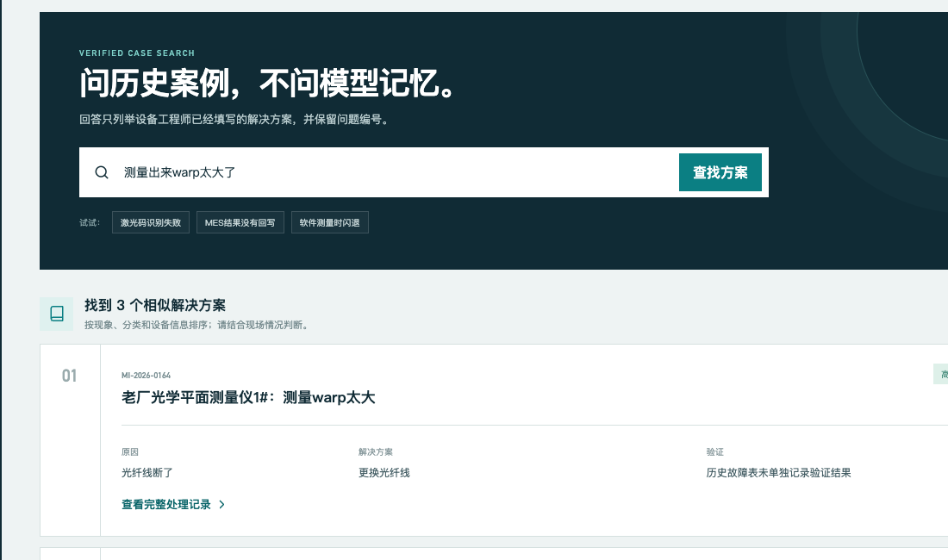The image size is (948, 560).
Task: Click the 原因 column label
Action: tap(130, 451)
